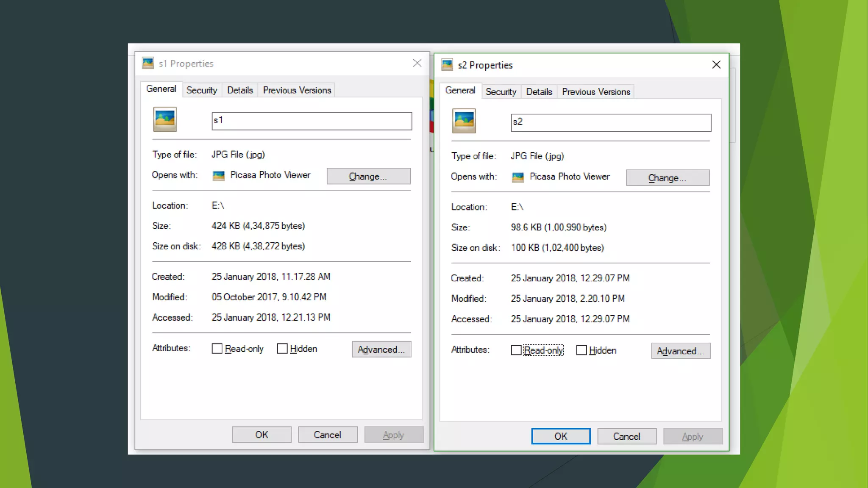Enable Read-only checkbox in s1 Properties
868x488 pixels.
point(217,349)
